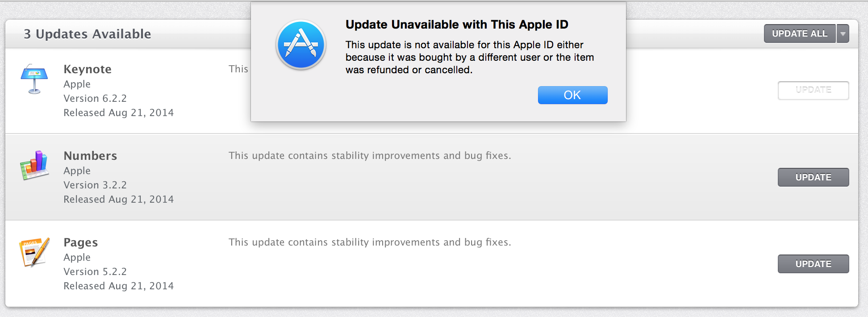Click the Apple developer link under Numbers
Image resolution: width=868 pixels, height=317 pixels.
(x=77, y=171)
